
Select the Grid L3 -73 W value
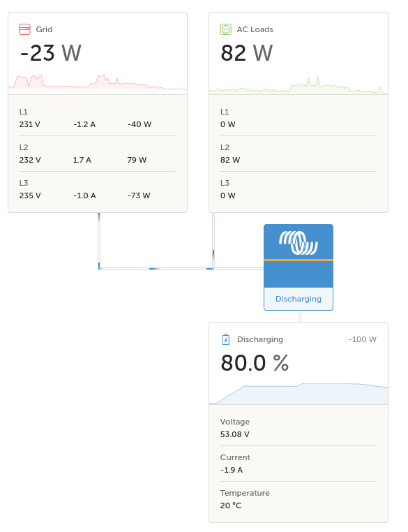click(x=139, y=195)
